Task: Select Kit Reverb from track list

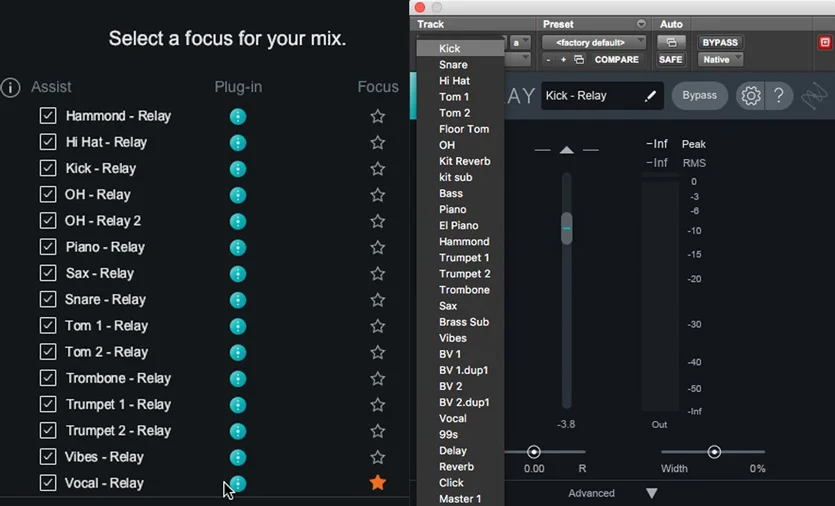Action: (460, 161)
